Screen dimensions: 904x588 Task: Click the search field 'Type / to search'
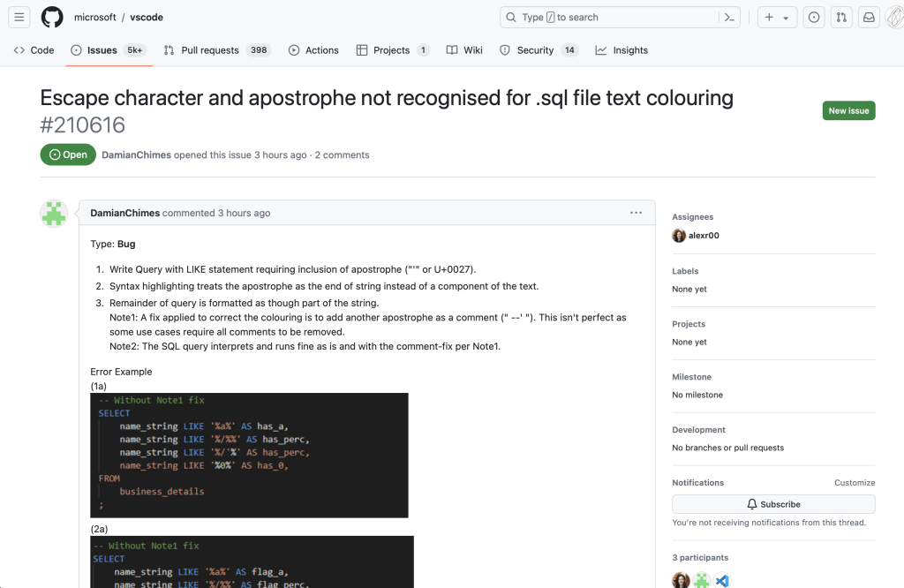[x=620, y=18]
